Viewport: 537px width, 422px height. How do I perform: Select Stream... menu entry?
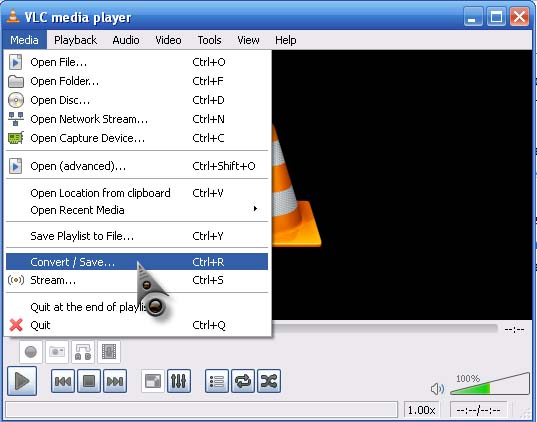[137, 280]
